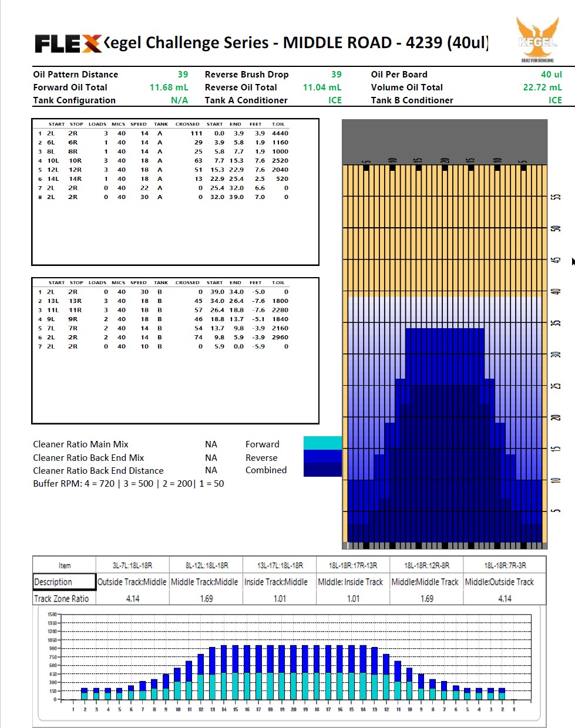Screen dimensions: 575x728
Task: Click the 'Inside Track:Middle' description cell
Action: [x=280, y=582]
